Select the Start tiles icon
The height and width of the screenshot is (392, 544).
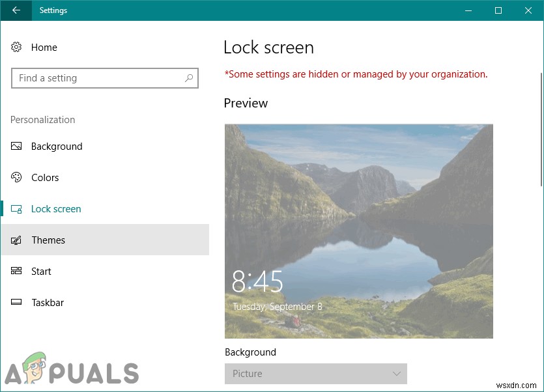(x=16, y=271)
